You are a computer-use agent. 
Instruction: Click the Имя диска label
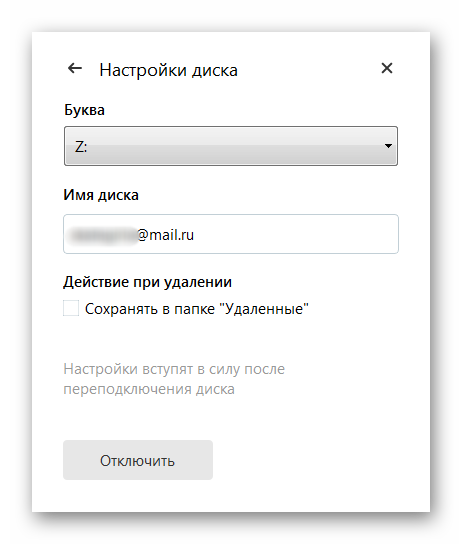pos(101,195)
